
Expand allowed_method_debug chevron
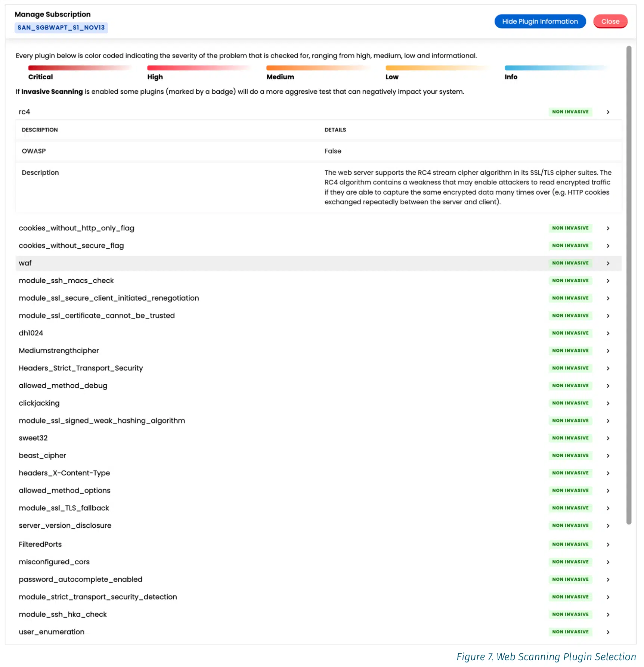click(608, 386)
